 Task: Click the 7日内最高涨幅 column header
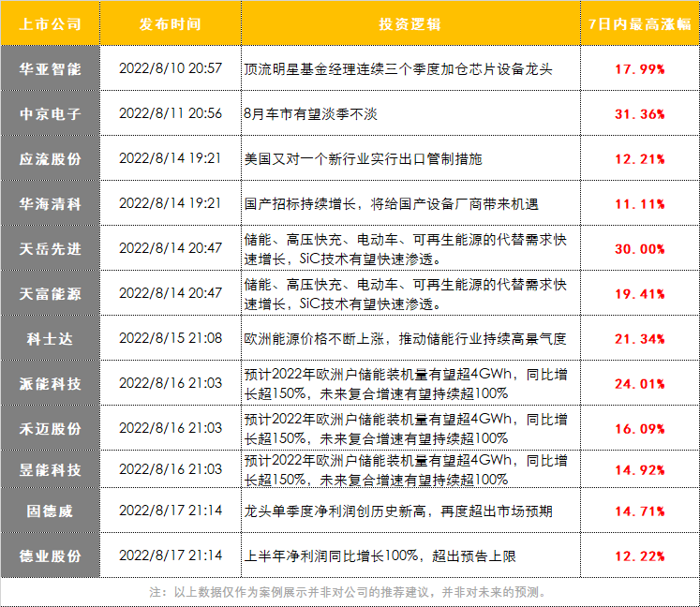tap(640, 23)
